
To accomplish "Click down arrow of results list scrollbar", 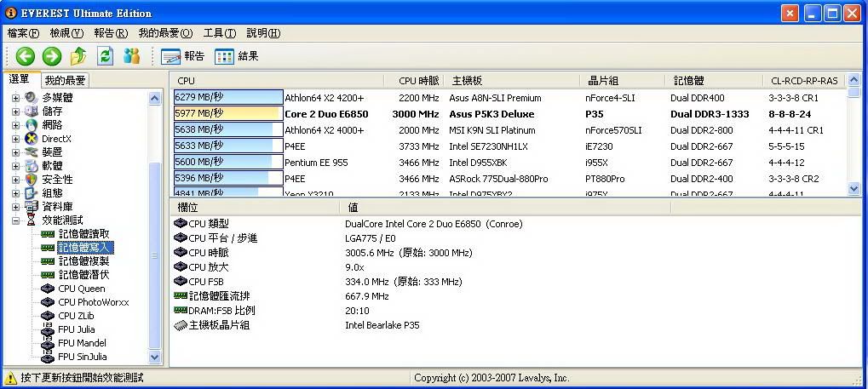I will coord(854,189).
